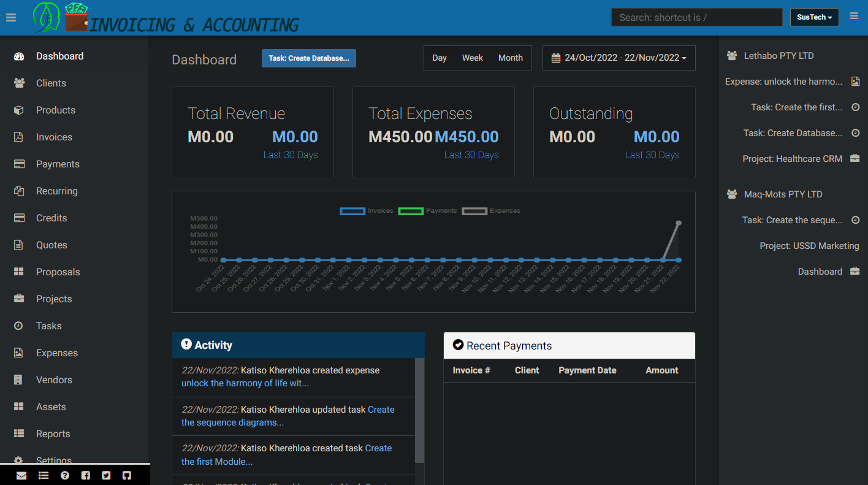Open the Facebook icon in footer
The width and height of the screenshot is (868, 485).
86,475
